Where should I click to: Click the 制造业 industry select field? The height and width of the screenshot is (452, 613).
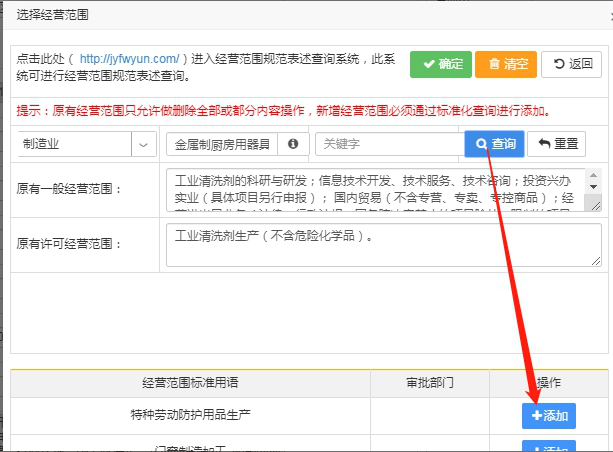[x=75, y=144]
